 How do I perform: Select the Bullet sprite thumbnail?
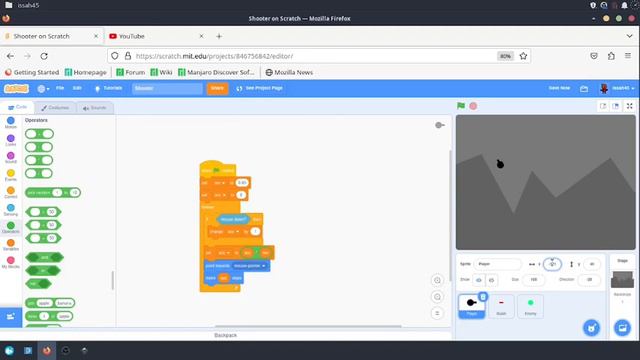501,306
